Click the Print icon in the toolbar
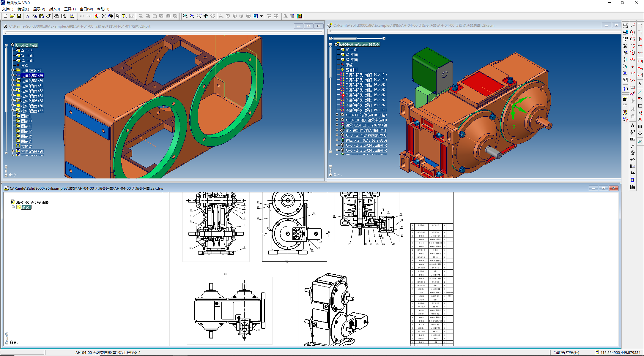Image resolution: width=644 pixels, height=356 pixels. (x=56, y=16)
